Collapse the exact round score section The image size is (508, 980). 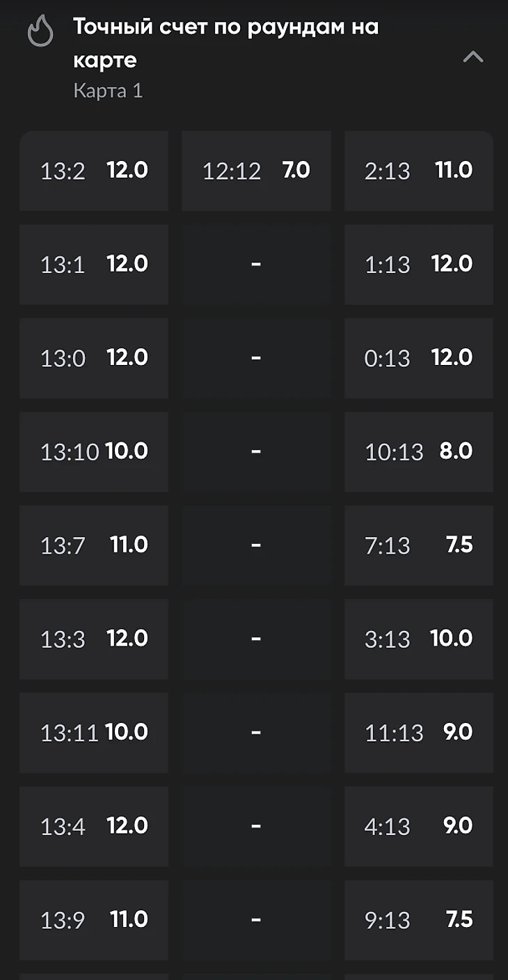[x=473, y=57]
